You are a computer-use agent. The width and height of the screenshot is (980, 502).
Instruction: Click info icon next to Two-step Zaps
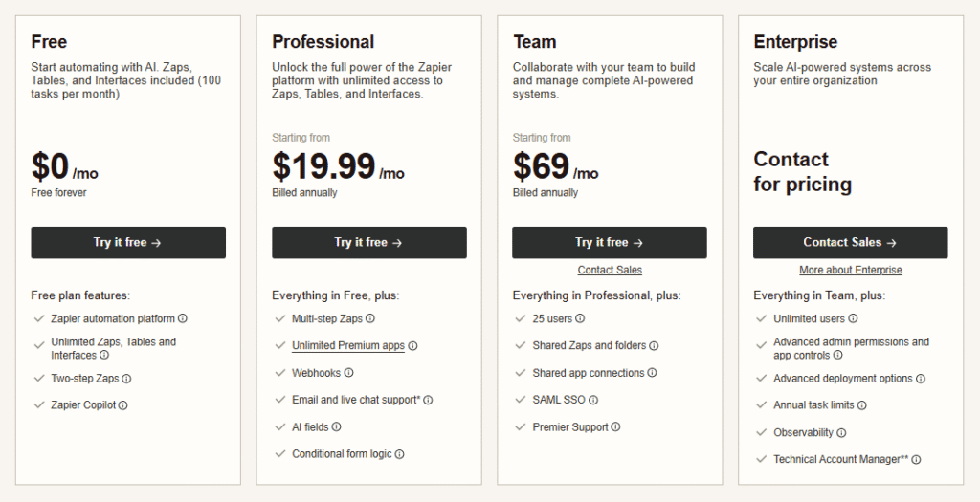126,379
